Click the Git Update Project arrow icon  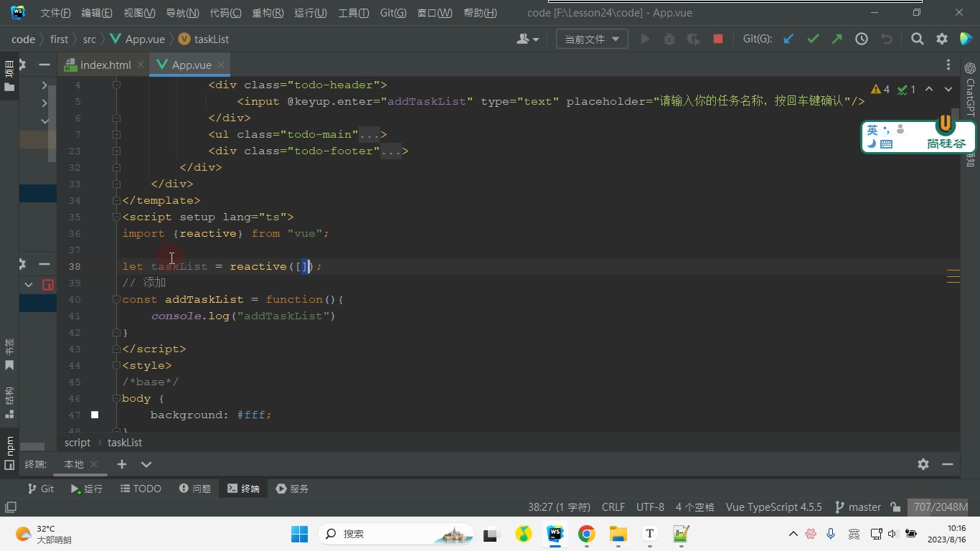(788, 39)
